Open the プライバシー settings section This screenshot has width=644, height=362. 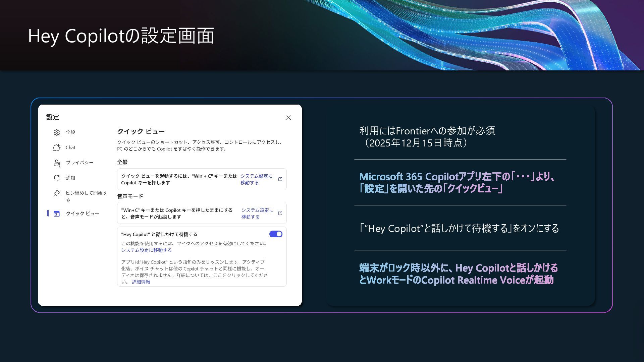[79, 163]
